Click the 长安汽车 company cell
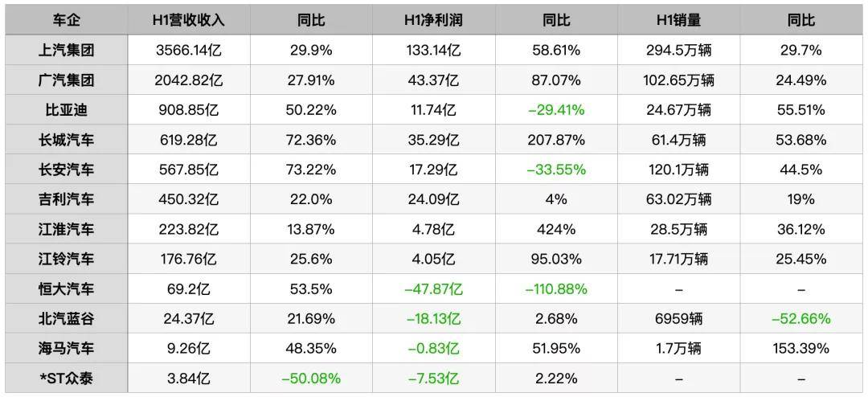This screenshot has height=397, width=868. (x=66, y=170)
